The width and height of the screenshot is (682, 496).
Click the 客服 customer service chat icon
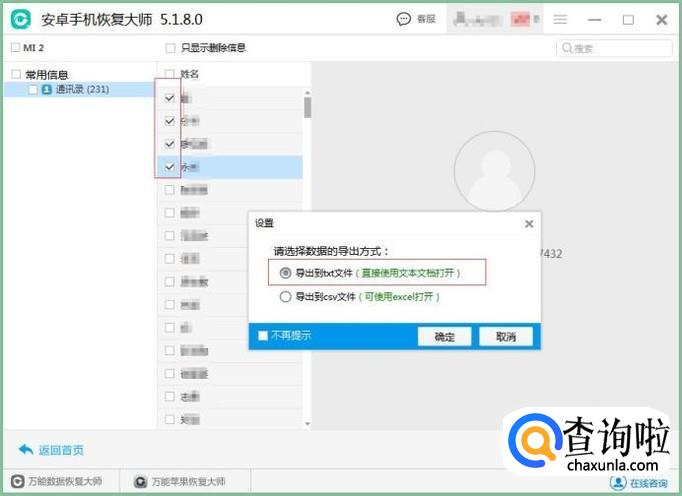coord(404,19)
